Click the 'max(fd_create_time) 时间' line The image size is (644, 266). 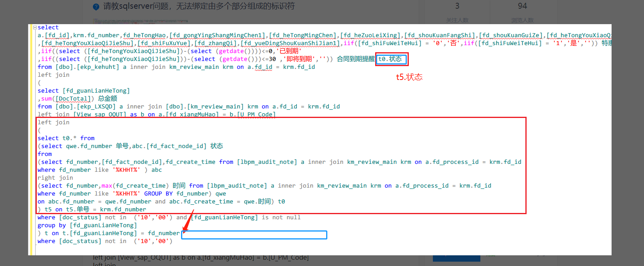pyautogui.click(x=264, y=186)
